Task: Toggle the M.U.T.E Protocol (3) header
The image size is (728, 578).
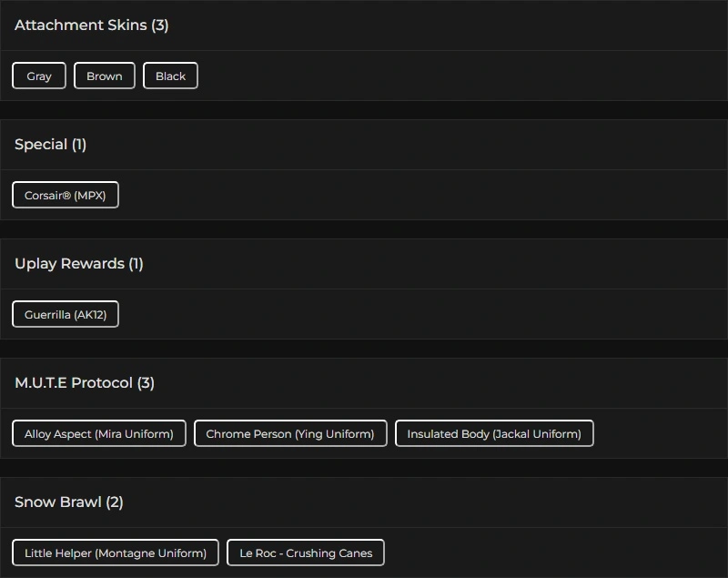Action: click(85, 383)
